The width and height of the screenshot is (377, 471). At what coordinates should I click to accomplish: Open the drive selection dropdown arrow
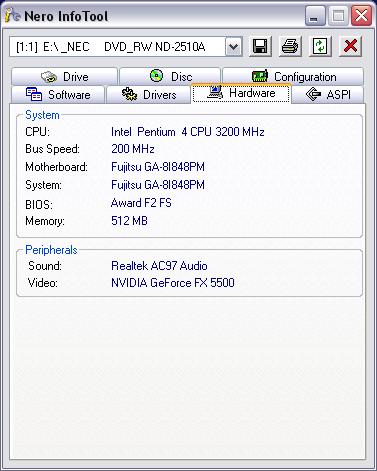click(233, 47)
